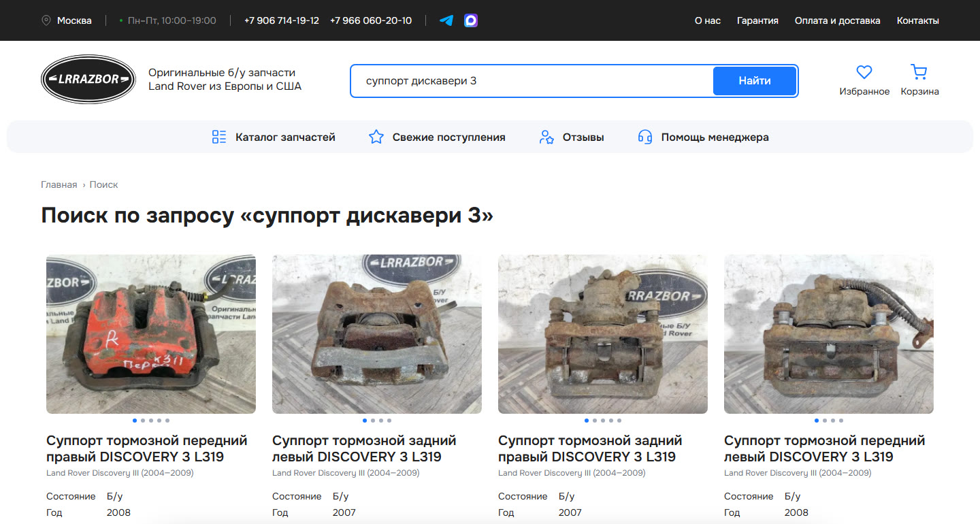Viewport: 980px width, 524px height.
Task: Select city Москва
Action: 74,20
